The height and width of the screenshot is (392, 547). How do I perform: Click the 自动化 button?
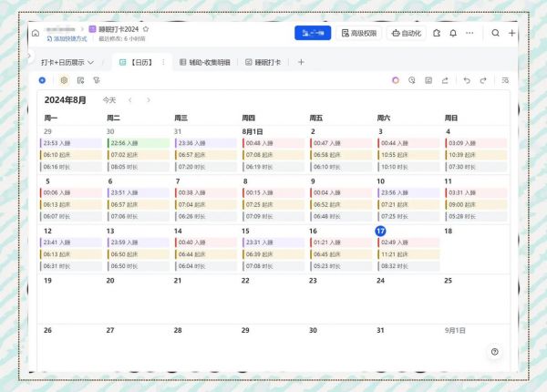(x=407, y=33)
